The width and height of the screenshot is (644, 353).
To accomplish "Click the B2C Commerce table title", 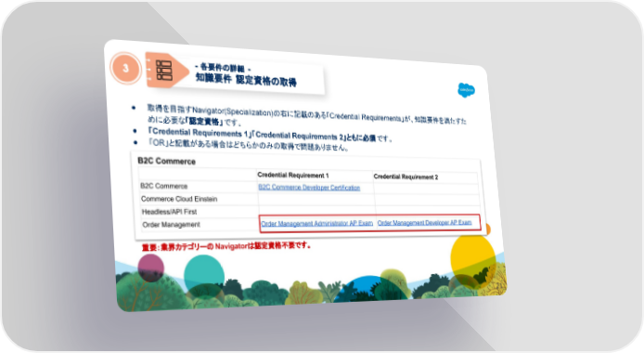I will pos(166,161).
